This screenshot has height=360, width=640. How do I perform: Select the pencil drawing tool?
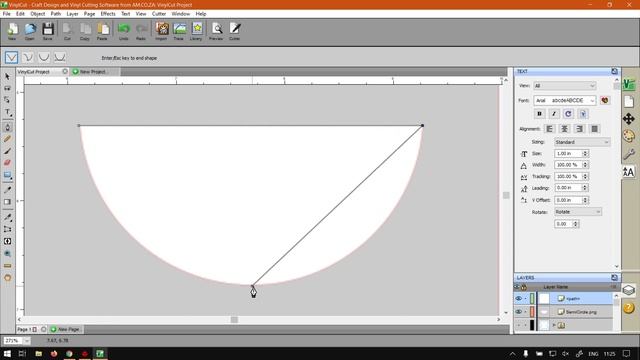(7, 139)
